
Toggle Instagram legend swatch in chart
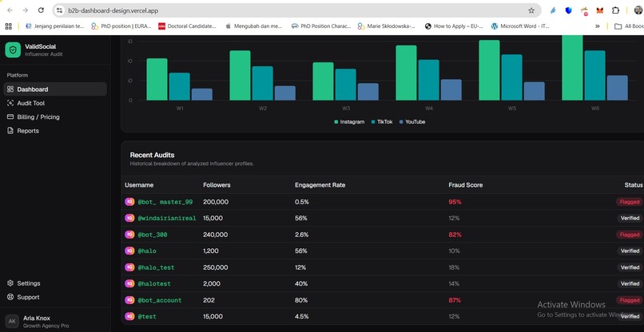336,122
